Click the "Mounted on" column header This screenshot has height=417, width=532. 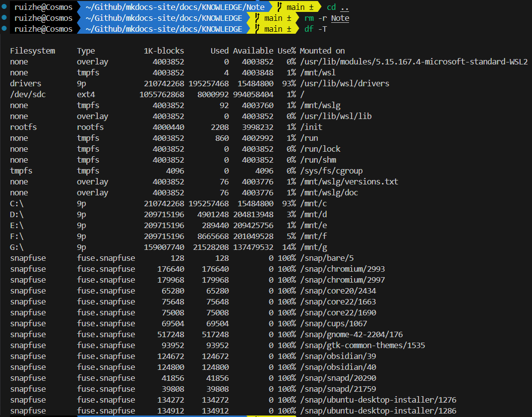322,51
